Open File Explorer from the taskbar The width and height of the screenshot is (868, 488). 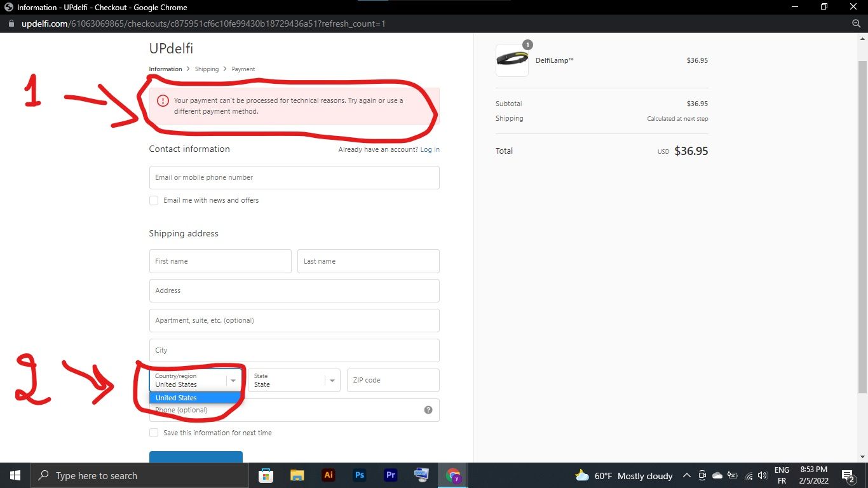[297, 475]
